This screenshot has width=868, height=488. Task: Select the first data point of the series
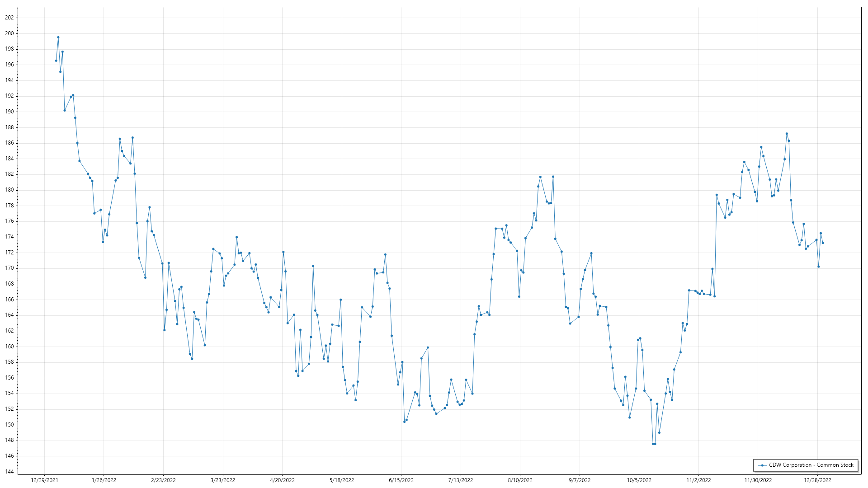click(56, 61)
